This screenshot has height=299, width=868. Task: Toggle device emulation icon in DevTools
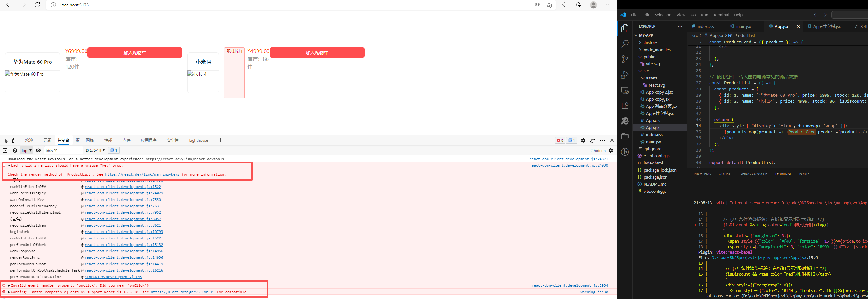click(x=14, y=140)
